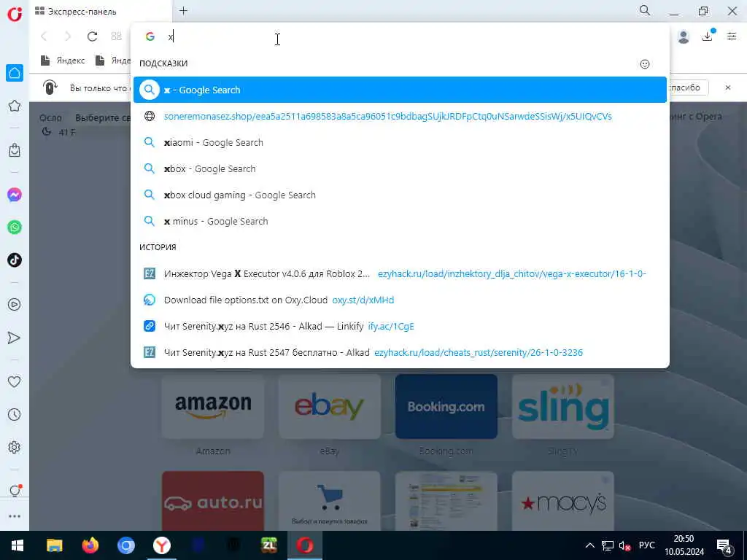Open the user profile account icon
Viewport: 747px width, 560px height.
683,36
